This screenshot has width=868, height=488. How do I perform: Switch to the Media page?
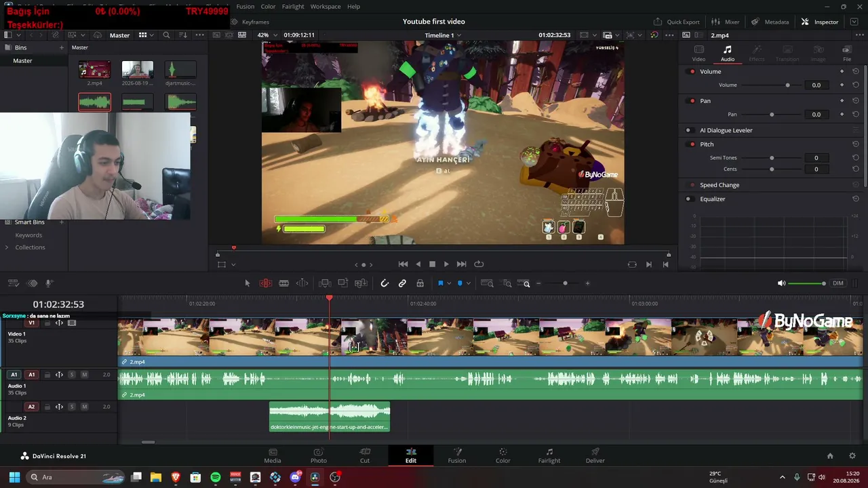[273, 455]
